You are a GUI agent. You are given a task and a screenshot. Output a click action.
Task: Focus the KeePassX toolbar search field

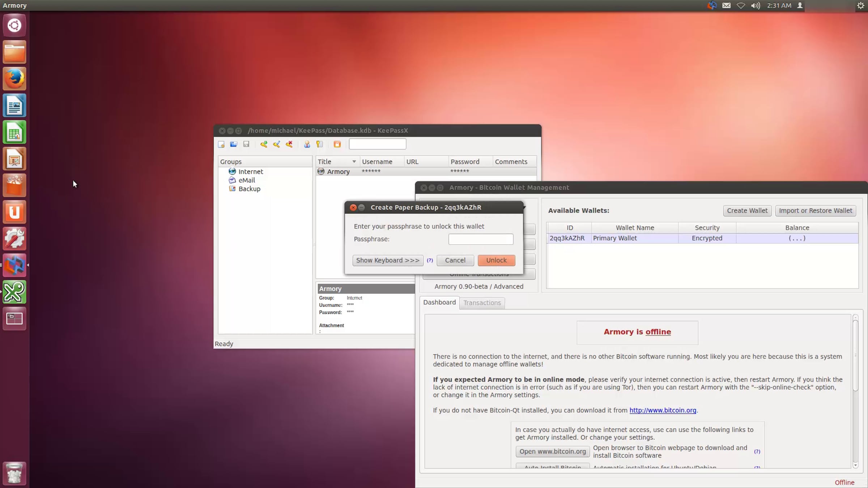[x=378, y=144]
